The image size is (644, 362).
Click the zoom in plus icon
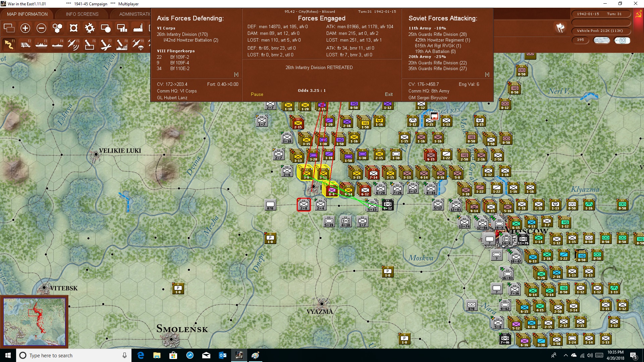tap(25, 28)
